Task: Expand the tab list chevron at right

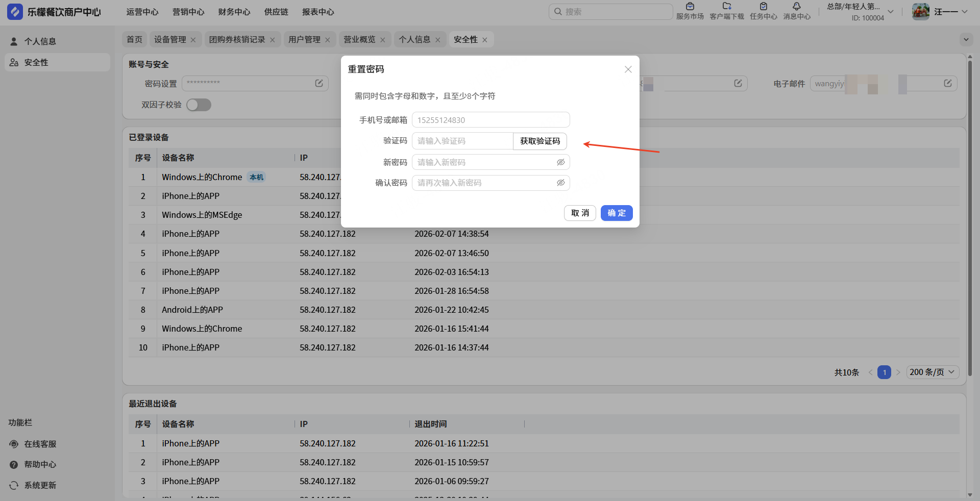Action: 966,39
